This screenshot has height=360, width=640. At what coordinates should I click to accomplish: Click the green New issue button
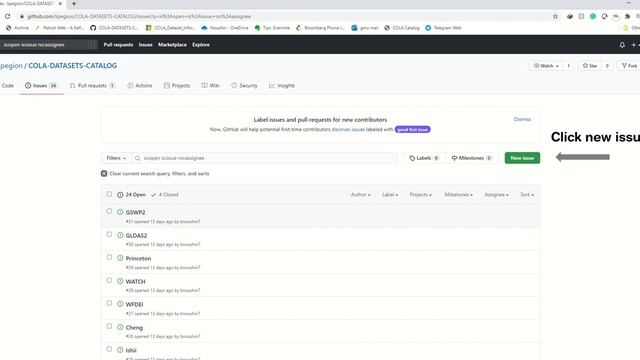pyautogui.click(x=522, y=158)
